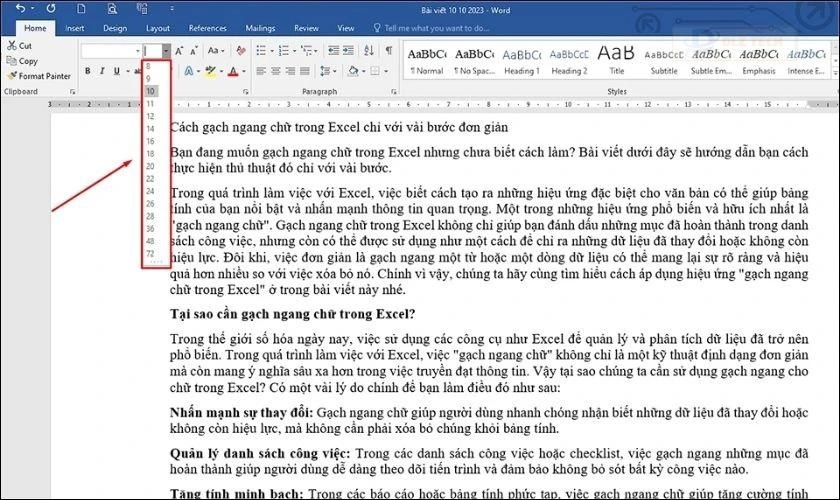Justify the paragraph text
Image resolution: width=840 pixels, height=500 pixels.
tap(304, 71)
